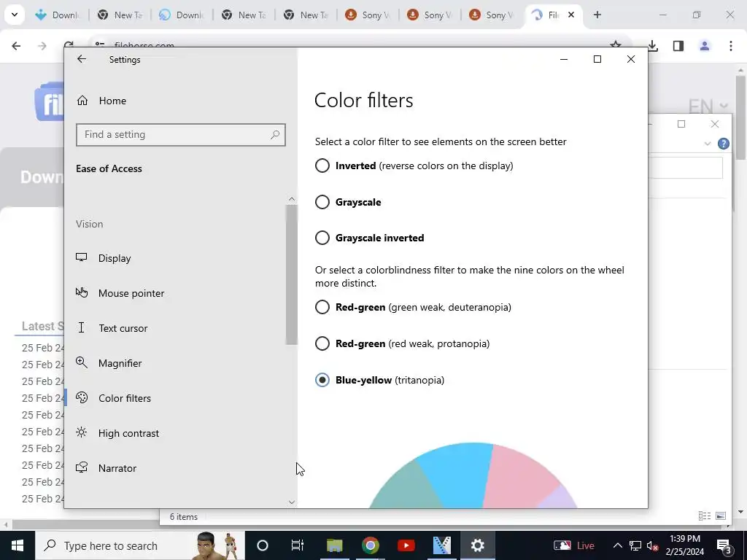747x560 pixels.
Task: Open the network icon in system tray
Action: click(x=635, y=545)
